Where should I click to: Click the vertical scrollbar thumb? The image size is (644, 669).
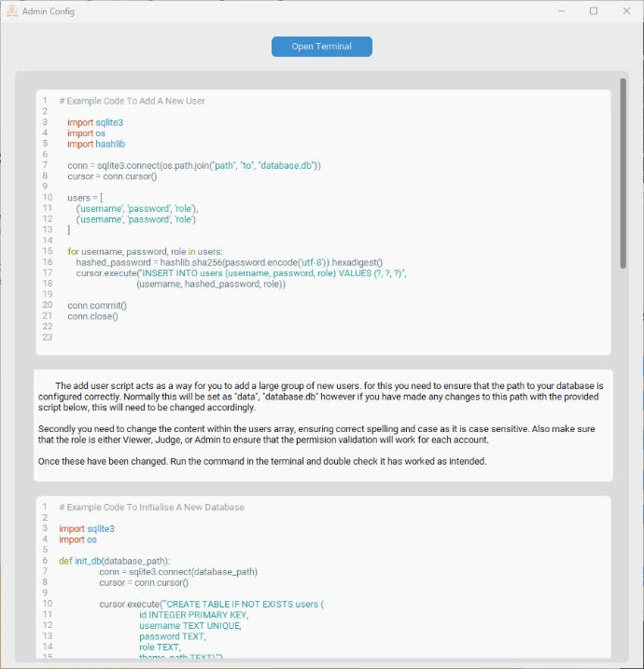point(623,174)
